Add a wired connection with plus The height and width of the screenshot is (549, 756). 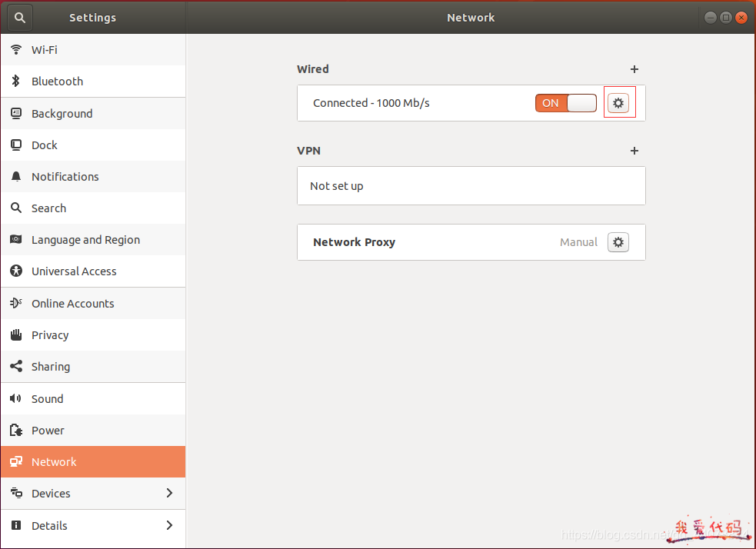click(x=634, y=69)
